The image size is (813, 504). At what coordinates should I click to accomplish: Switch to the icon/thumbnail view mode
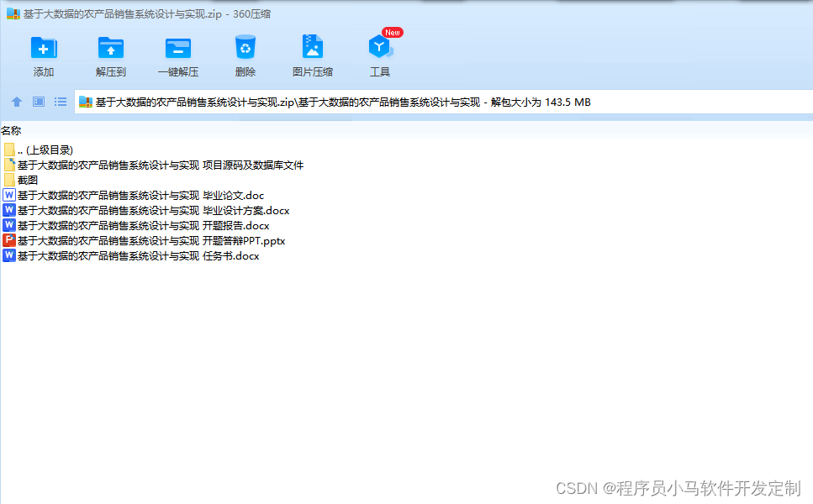click(x=39, y=102)
